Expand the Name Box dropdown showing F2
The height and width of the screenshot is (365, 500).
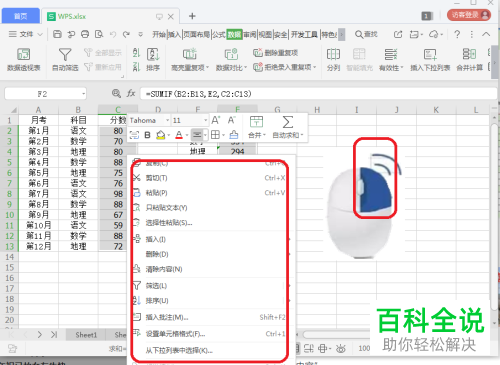coord(83,94)
